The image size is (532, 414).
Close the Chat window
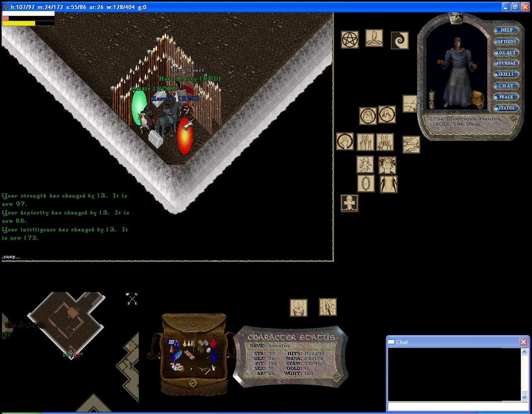click(523, 342)
